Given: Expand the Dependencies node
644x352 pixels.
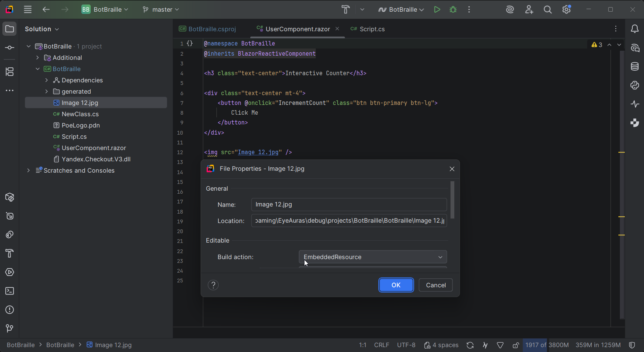Looking at the screenshot, I should point(46,80).
